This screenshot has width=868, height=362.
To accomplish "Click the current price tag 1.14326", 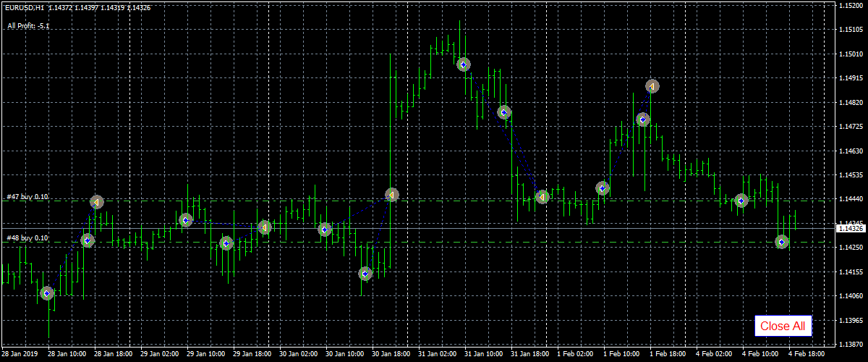I will coord(851,229).
